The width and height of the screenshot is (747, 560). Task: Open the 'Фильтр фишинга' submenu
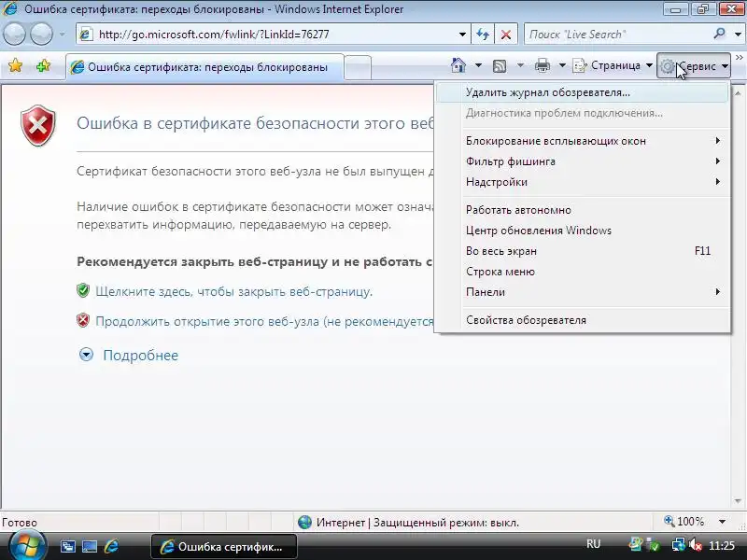tap(582, 161)
